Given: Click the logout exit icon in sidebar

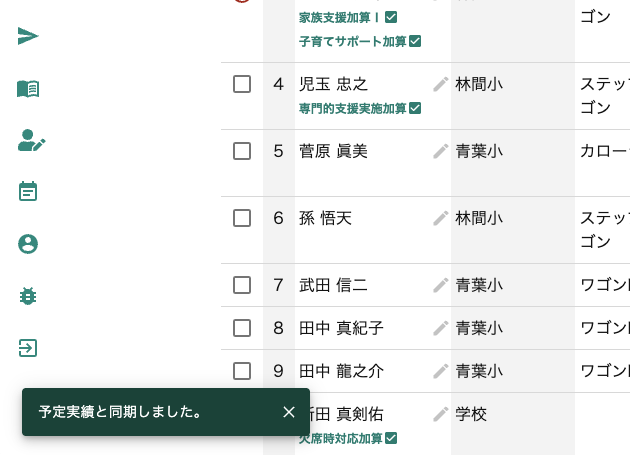Looking at the screenshot, I should point(28,348).
